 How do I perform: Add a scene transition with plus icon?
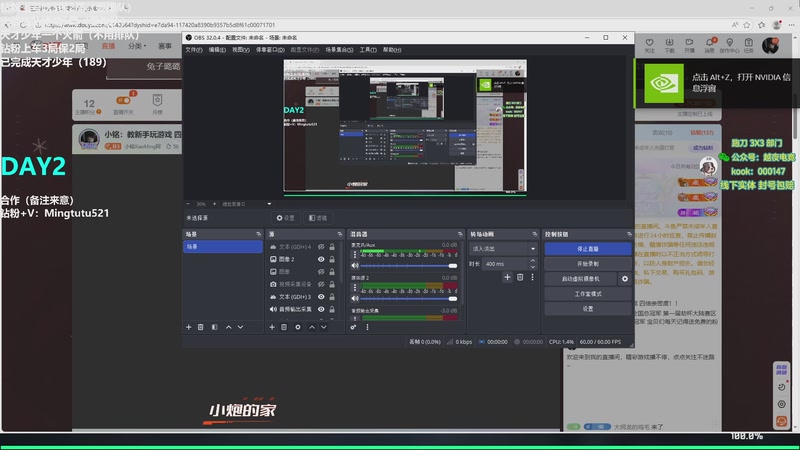click(507, 277)
